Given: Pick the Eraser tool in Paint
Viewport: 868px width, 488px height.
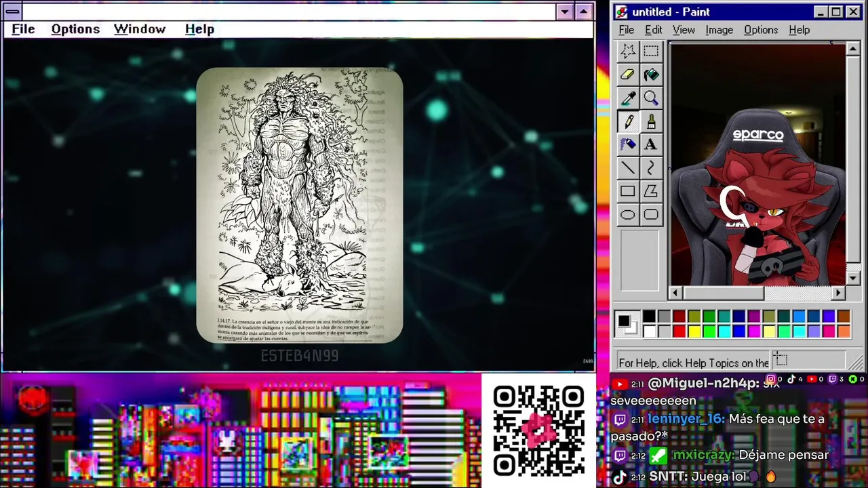Looking at the screenshot, I should [628, 75].
